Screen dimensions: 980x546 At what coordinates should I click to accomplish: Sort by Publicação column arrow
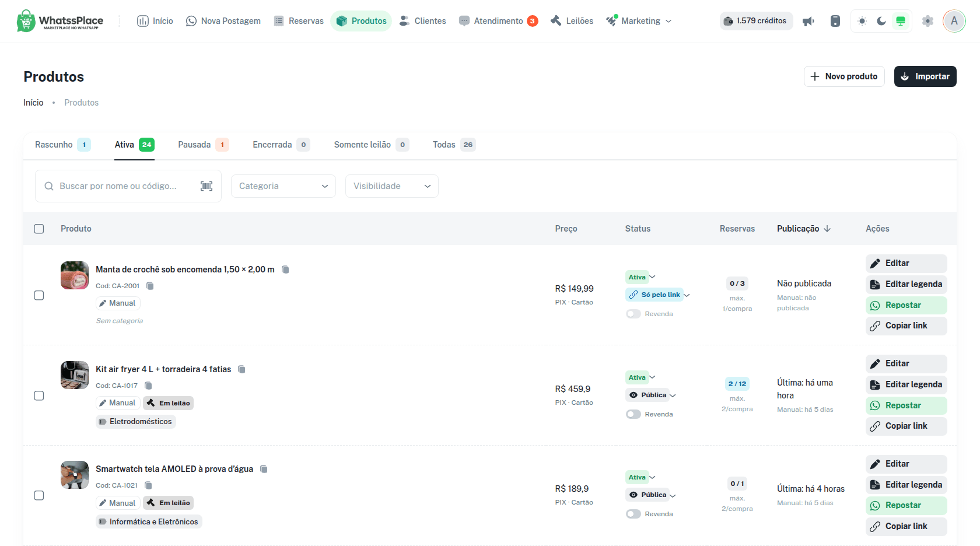click(827, 229)
